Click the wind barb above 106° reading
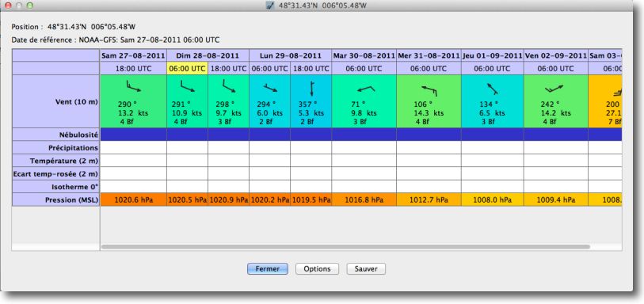 click(x=429, y=90)
